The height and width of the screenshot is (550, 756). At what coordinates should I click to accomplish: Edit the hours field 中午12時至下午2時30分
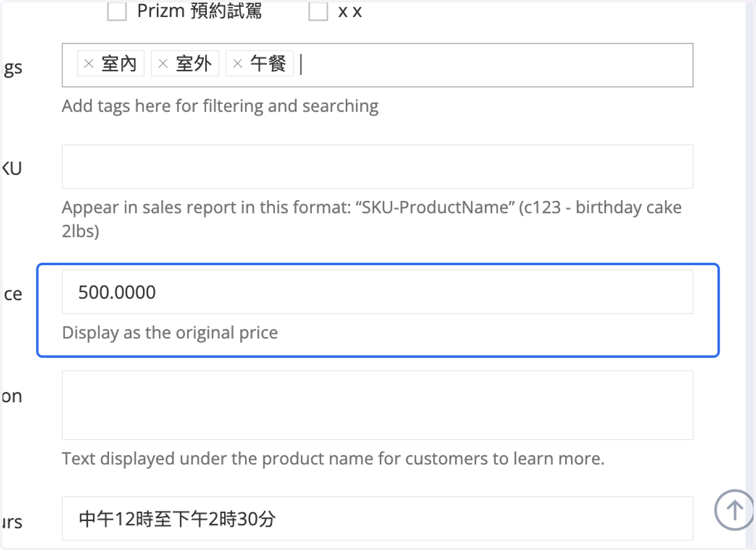(x=377, y=518)
